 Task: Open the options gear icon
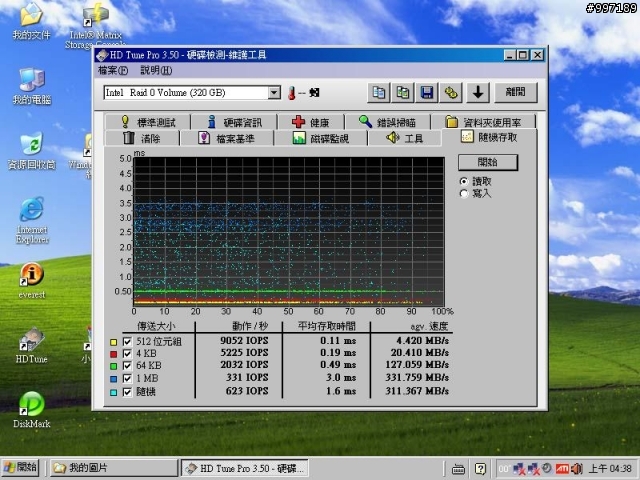click(x=451, y=93)
